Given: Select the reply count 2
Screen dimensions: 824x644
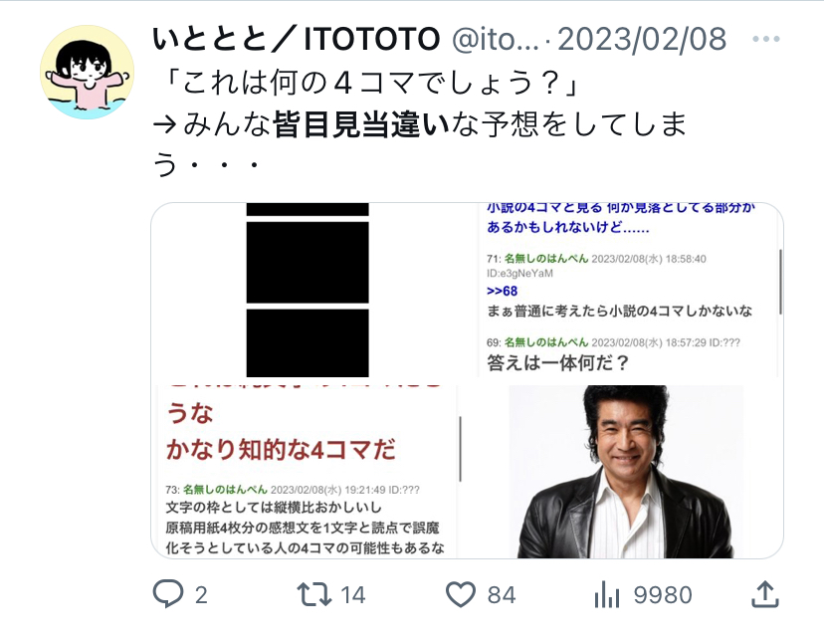Looking at the screenshot, I should click(201, 595).
